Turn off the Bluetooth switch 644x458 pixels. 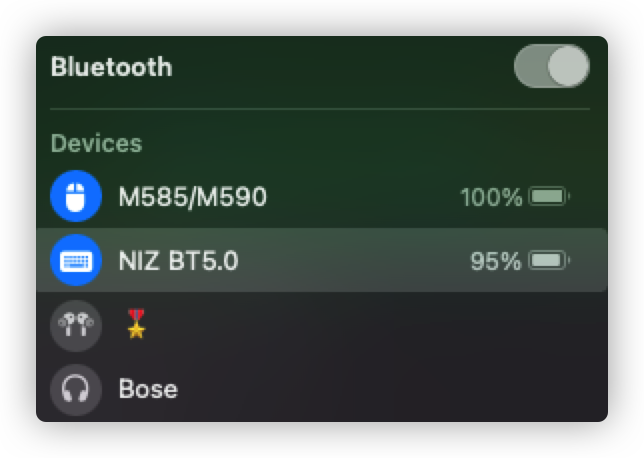[551, 67]
